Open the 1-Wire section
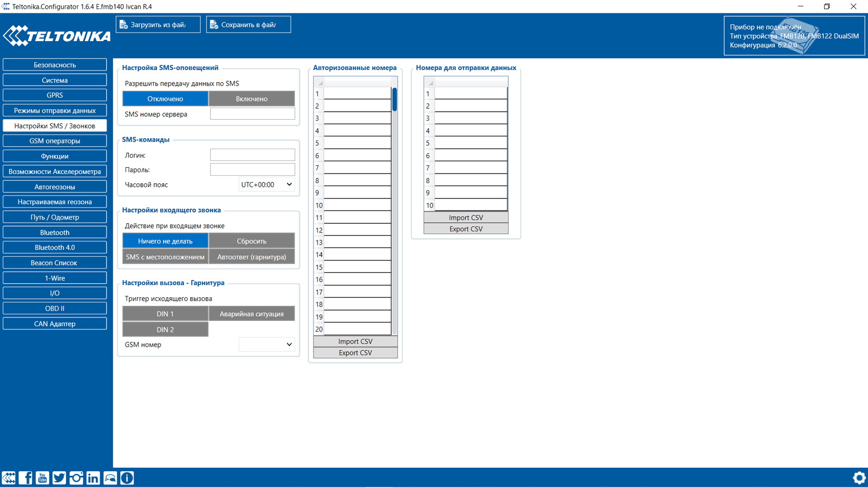This screenshot has width=868, height=488. (54, 278)
